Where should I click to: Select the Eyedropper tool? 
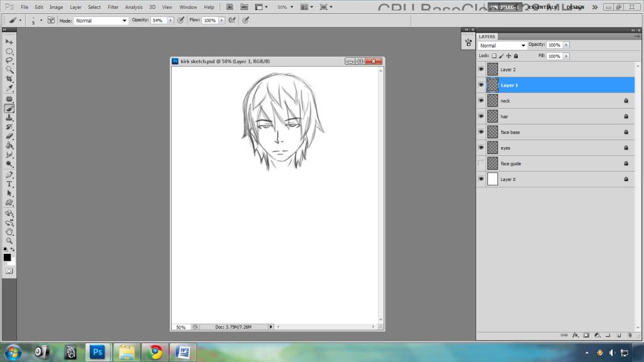coord(9,89)
